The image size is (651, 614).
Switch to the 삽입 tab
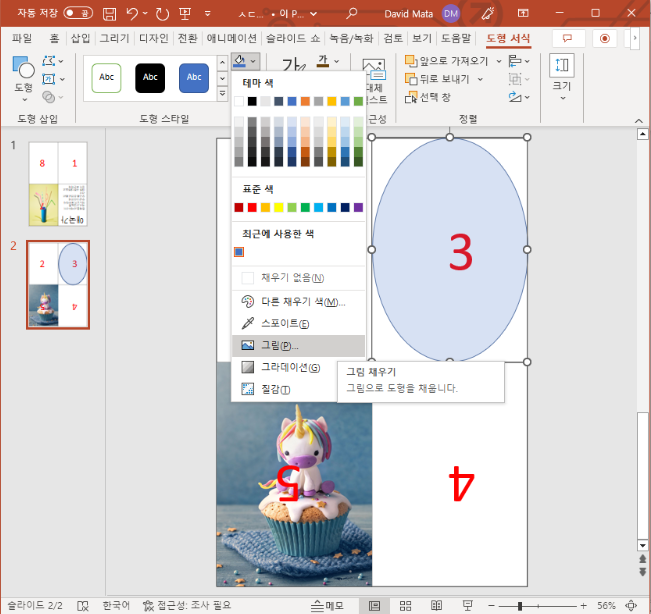pos(80,38)
